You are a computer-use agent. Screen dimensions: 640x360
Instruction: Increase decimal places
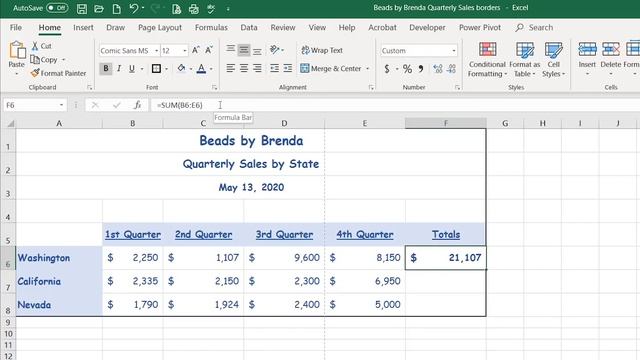438,69
